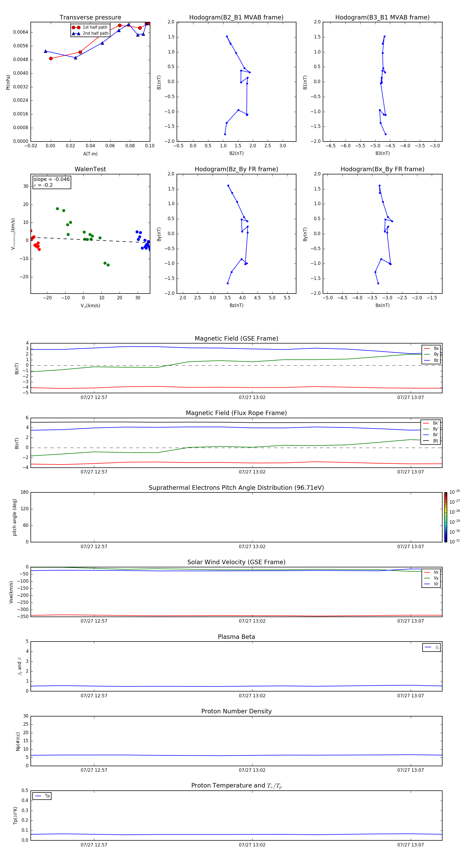Click '07/27 13:07' tick under Plasma Beta plot

pos(410,695)
